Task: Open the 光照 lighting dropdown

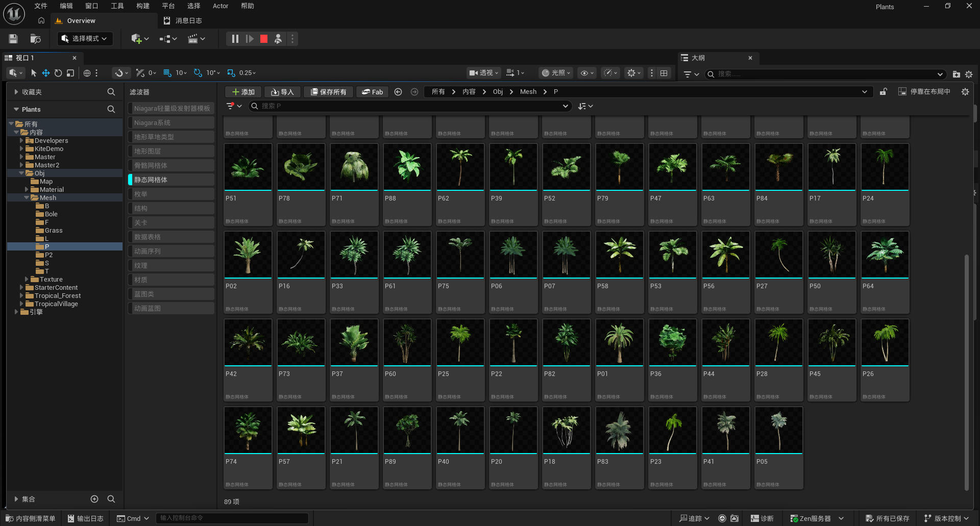Action: pyautogui.click(x=556, y=73)
